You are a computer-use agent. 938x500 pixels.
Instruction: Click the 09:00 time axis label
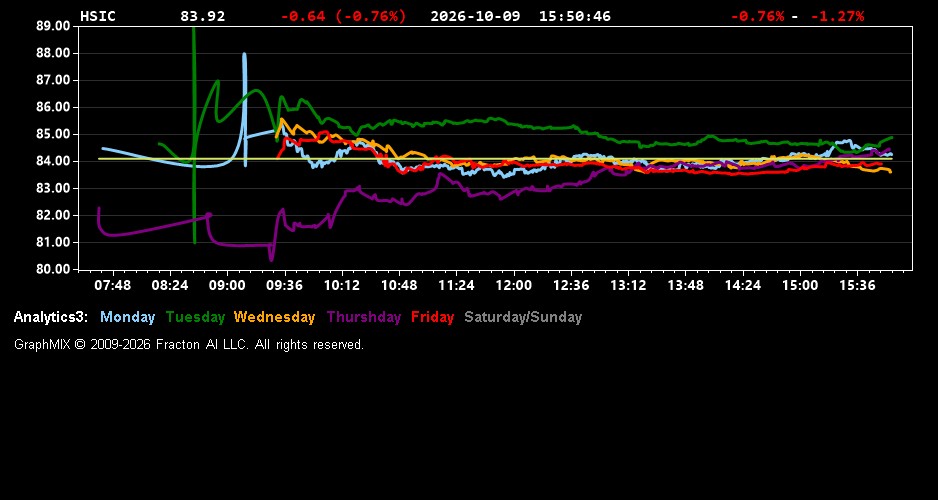click(x=227, y=285)
